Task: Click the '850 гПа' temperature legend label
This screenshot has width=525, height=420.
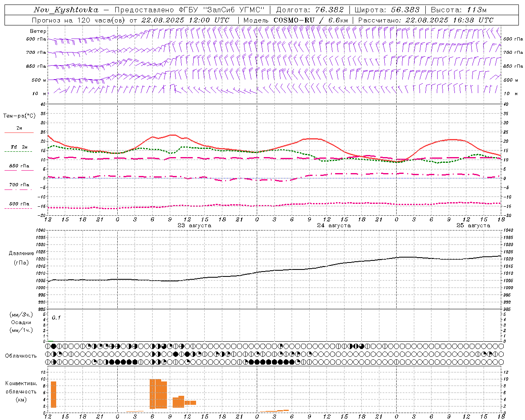Action: 19,166
